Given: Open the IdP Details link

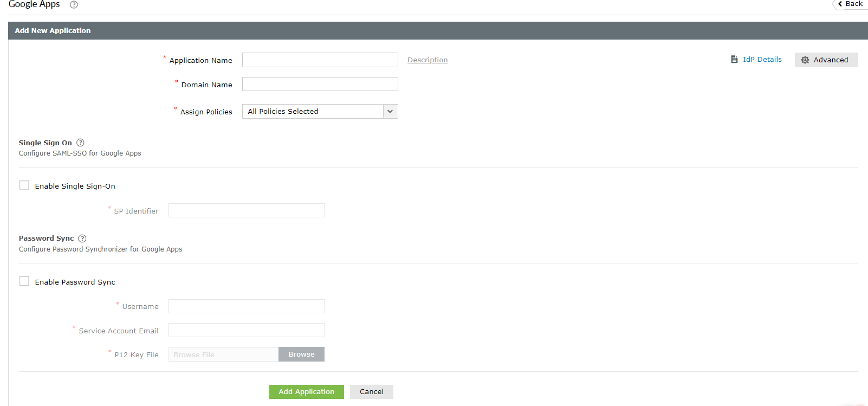Looking at the screenshot, I should [762, 60].
